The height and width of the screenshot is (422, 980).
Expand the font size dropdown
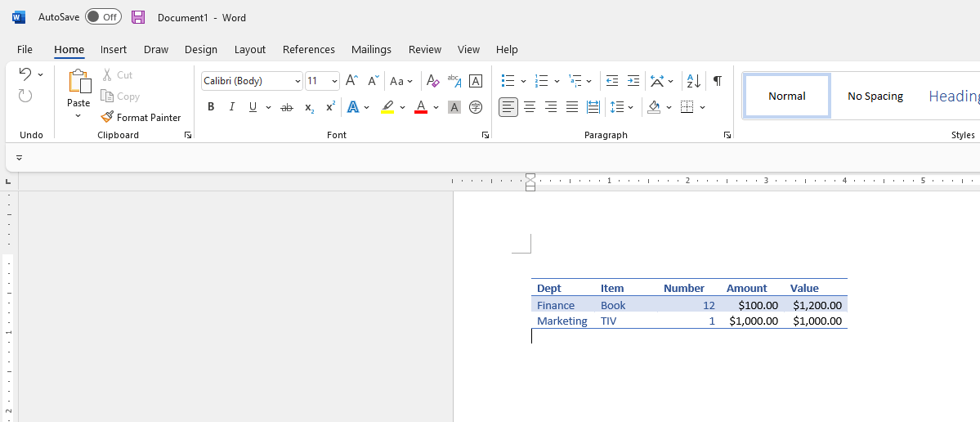coord(334,81)
